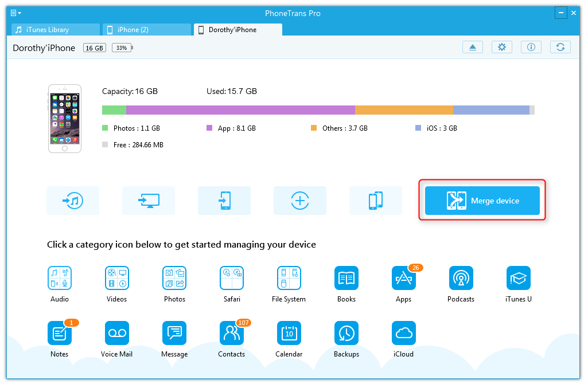The height and width of the screenshot is (384, 588).
Task: Open the main menu dropdown in title bar
Action: click(x=16, y=13)
